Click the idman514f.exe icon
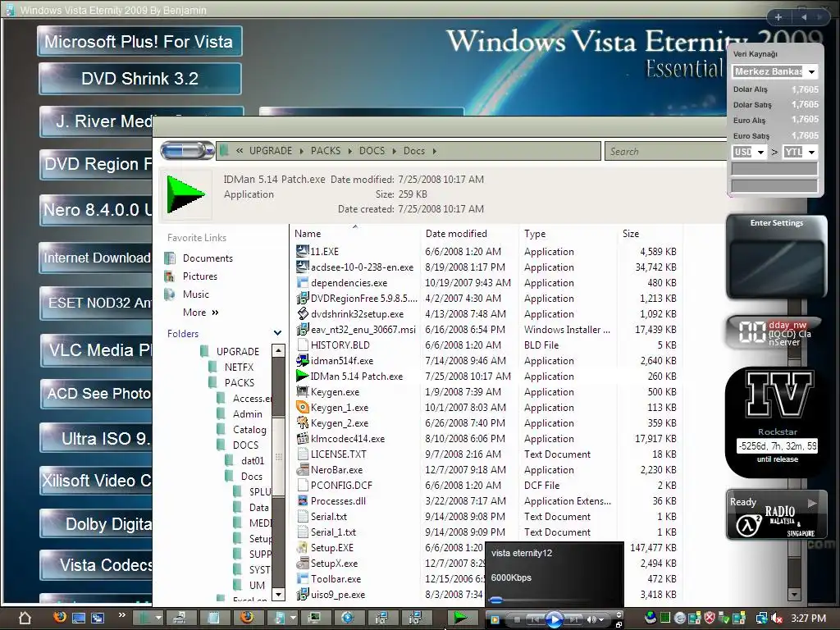840x630 pixels. [x=302, y=360]
